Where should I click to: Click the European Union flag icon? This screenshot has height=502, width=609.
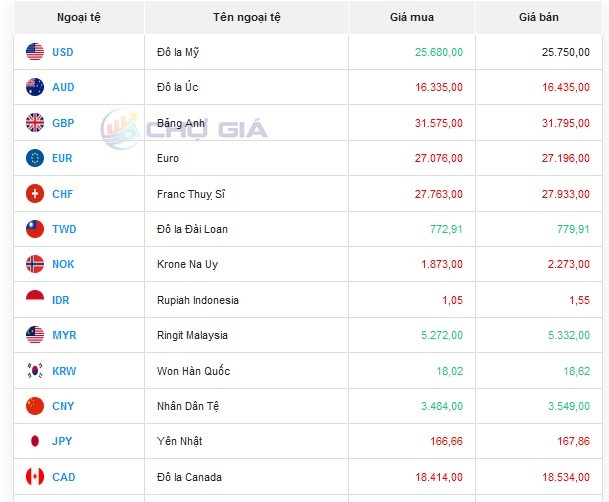(35, 158)
